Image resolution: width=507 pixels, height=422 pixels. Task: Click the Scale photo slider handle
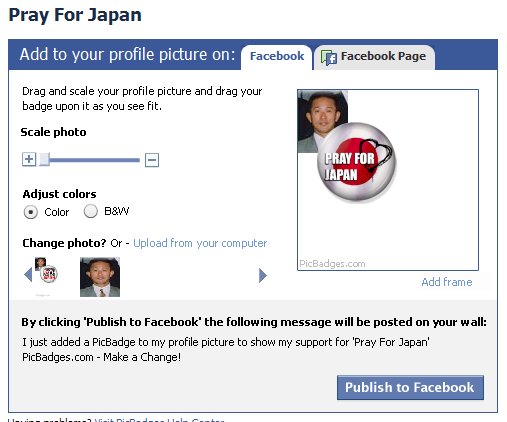click(x=44, y=159)
